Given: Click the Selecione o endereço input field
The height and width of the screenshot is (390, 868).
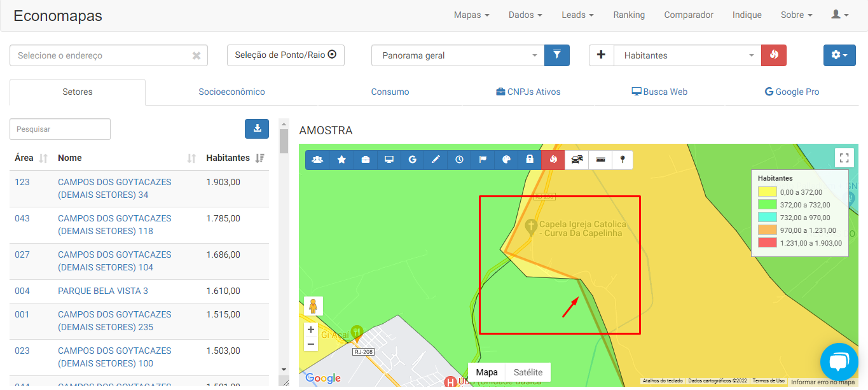Looking at the screenshot, I should [102, 55].
